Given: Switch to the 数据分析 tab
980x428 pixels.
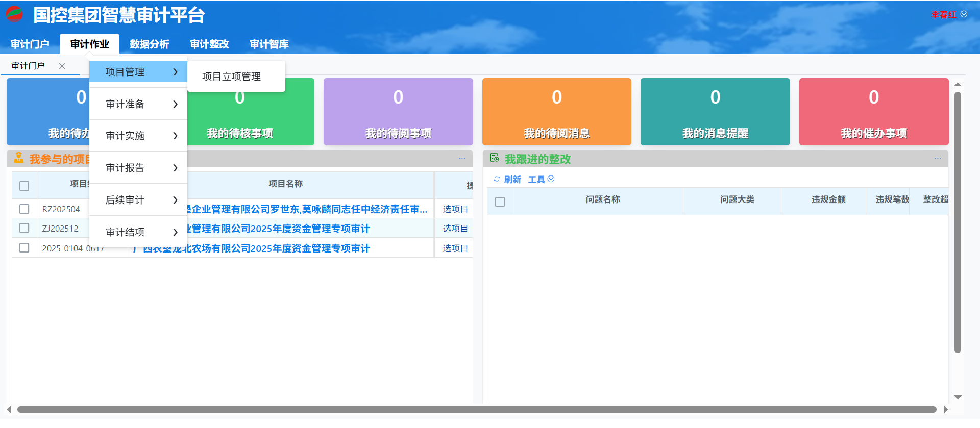Looking at the screenshot, I should 149,44.
